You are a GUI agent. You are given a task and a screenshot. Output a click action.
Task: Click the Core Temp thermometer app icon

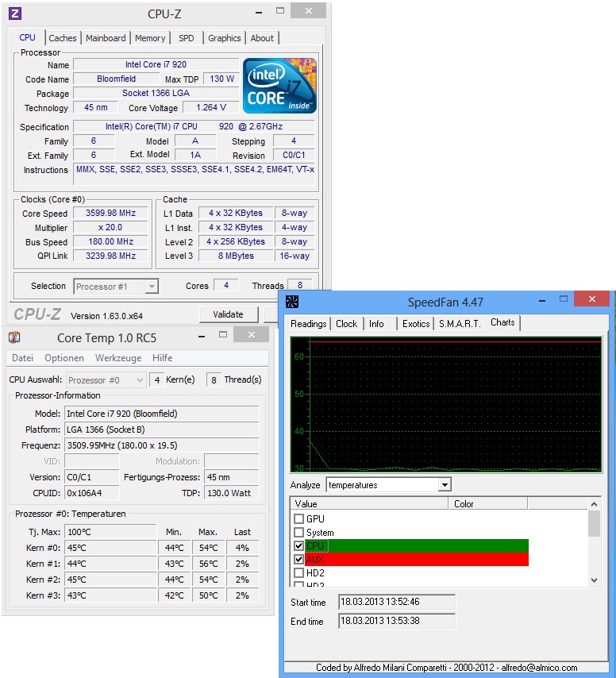tap(14, 337)
